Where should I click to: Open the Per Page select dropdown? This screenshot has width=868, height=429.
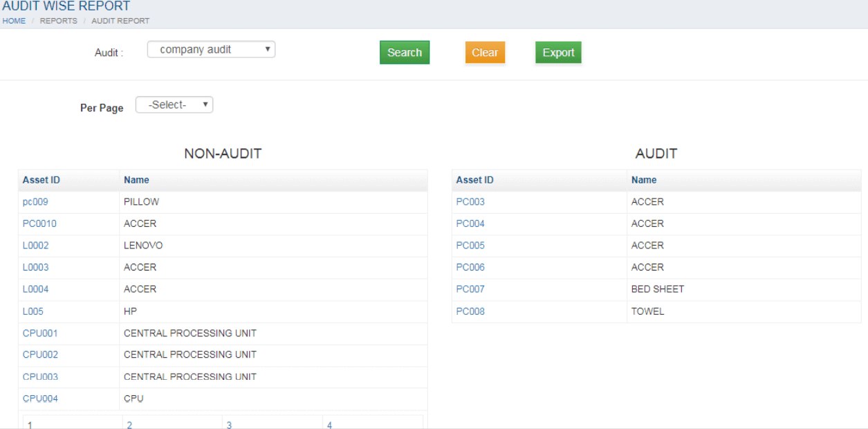(174, 105)
